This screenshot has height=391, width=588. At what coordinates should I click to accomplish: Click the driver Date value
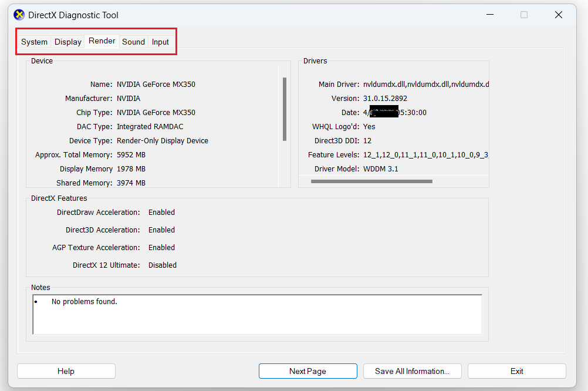click(x=394, y=113)
